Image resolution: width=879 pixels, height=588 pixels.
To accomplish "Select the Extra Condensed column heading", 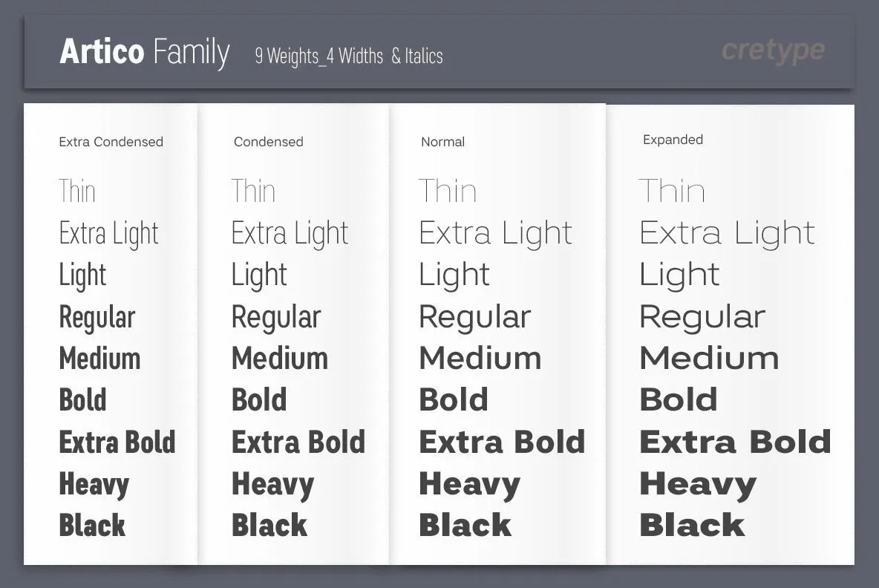I will pyautogui.click(x=111, y=142).
